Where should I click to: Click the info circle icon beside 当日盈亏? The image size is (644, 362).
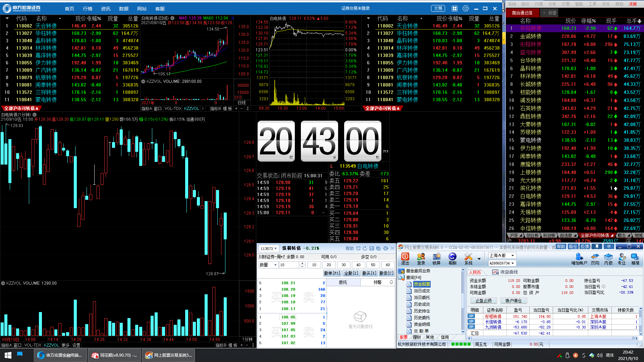pos(603,287)
